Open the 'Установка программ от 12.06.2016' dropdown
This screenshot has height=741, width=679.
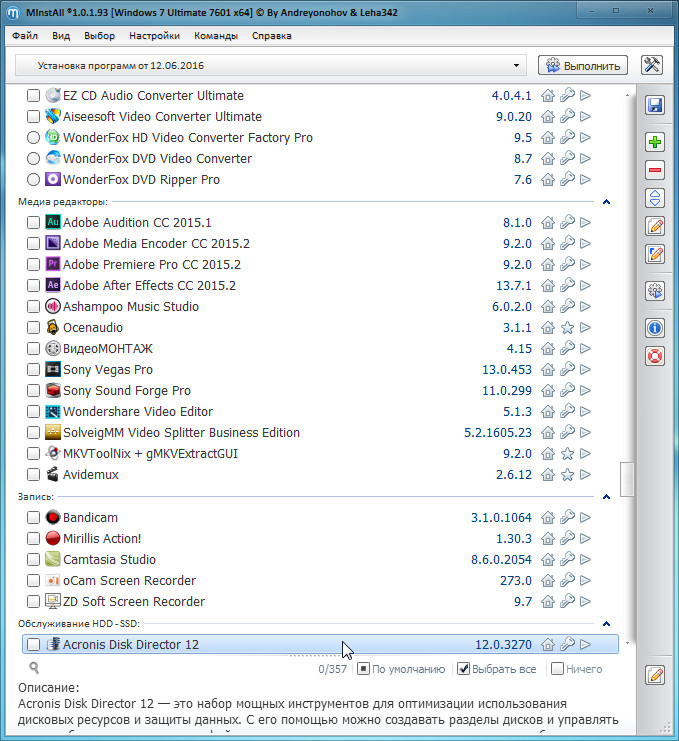(271, 65)
